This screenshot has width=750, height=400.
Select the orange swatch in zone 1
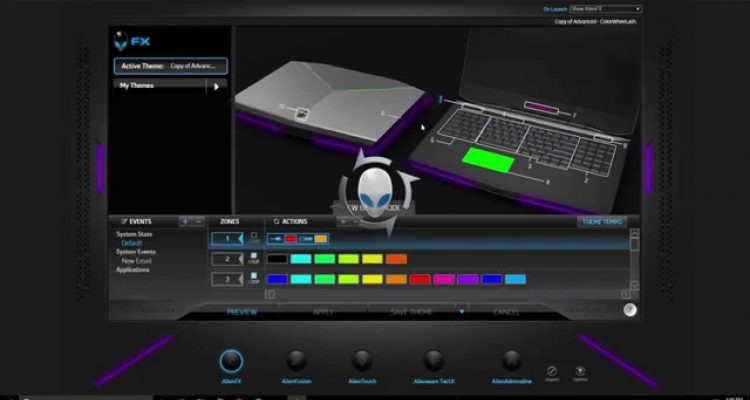pyautogui.click(x=320, y=238)
